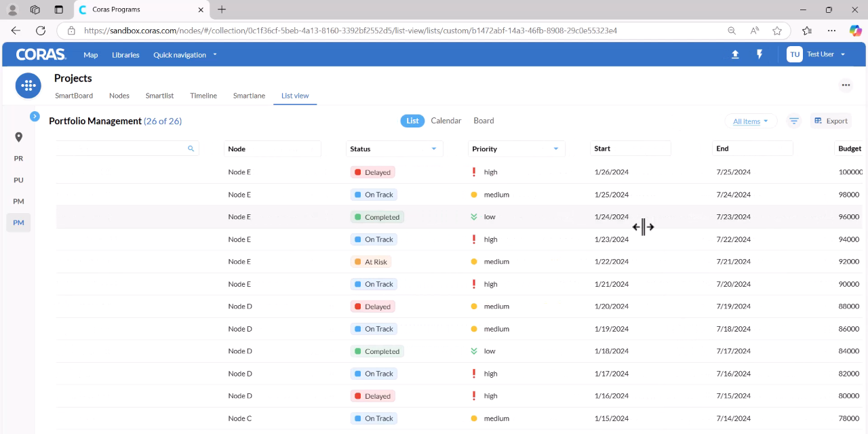Open the blue grid apps button
Screen dimensions: 868x434
tap(28, 85)
